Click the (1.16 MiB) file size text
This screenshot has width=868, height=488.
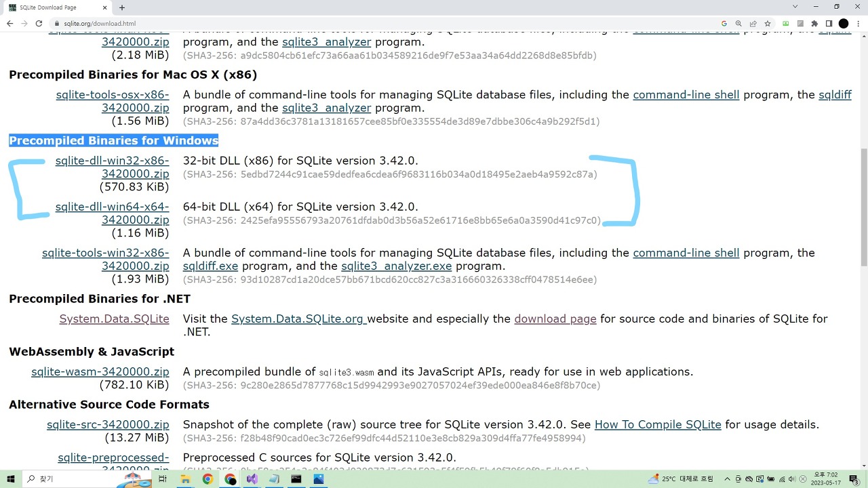140,233
